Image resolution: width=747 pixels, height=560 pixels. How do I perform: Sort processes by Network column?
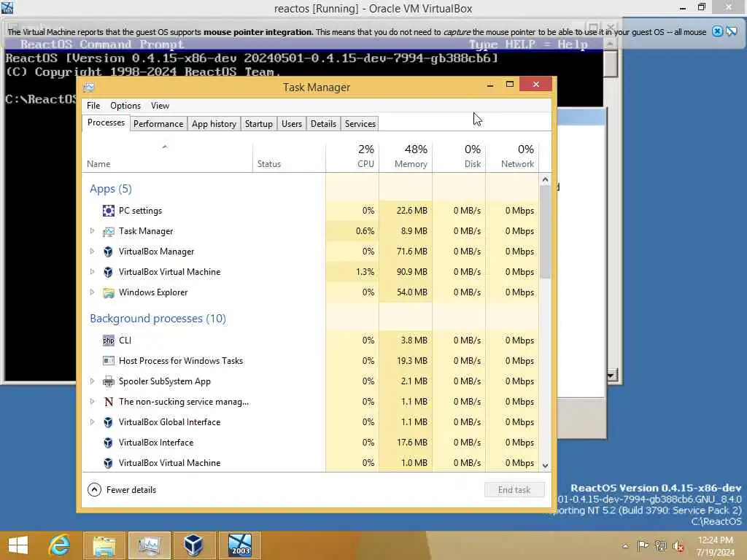(513, 157)
